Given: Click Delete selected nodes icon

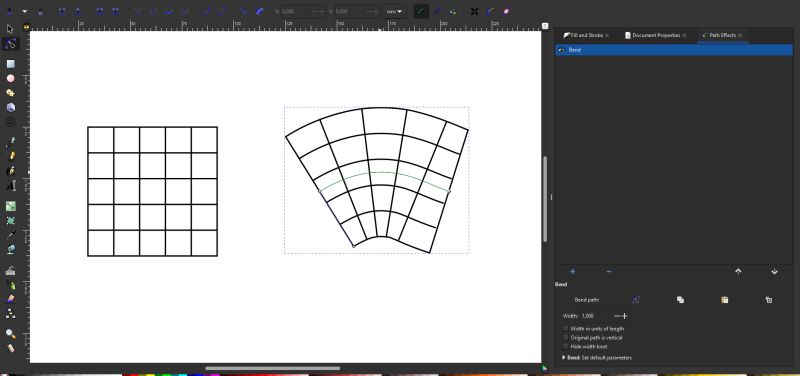Looking at the screenshot, I should pos(40,11).
